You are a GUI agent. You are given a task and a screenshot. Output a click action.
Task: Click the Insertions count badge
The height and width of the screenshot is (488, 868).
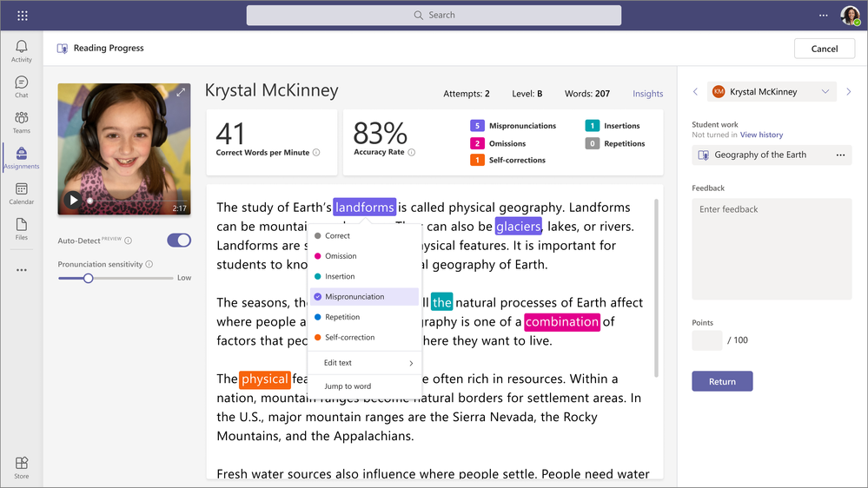593,126
